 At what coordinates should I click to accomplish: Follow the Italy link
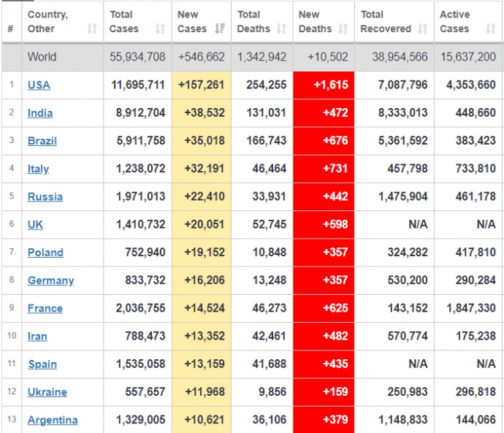(38, 169)
